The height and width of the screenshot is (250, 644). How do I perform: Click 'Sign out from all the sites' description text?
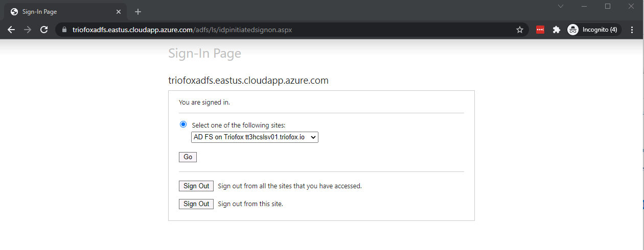[x=290, y=186]
